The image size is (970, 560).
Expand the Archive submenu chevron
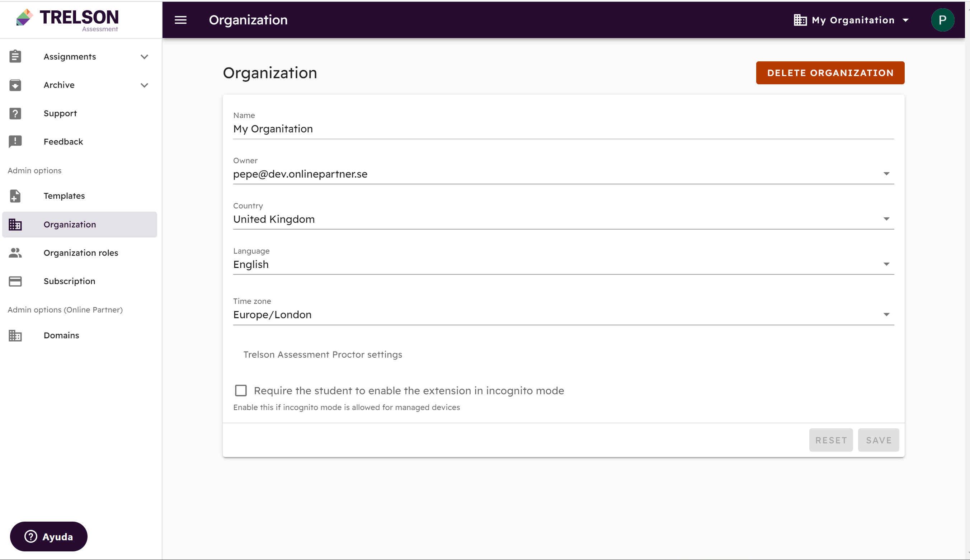pos(144,85)
